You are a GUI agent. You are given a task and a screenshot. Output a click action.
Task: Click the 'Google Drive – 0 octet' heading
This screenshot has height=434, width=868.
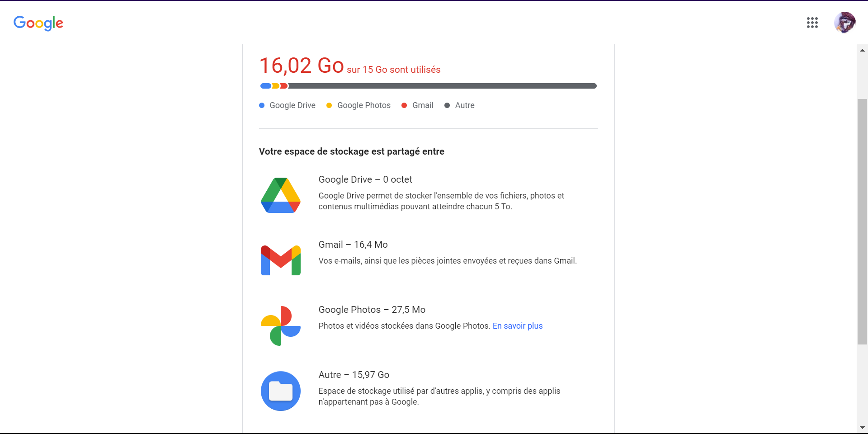pos(365,179)
